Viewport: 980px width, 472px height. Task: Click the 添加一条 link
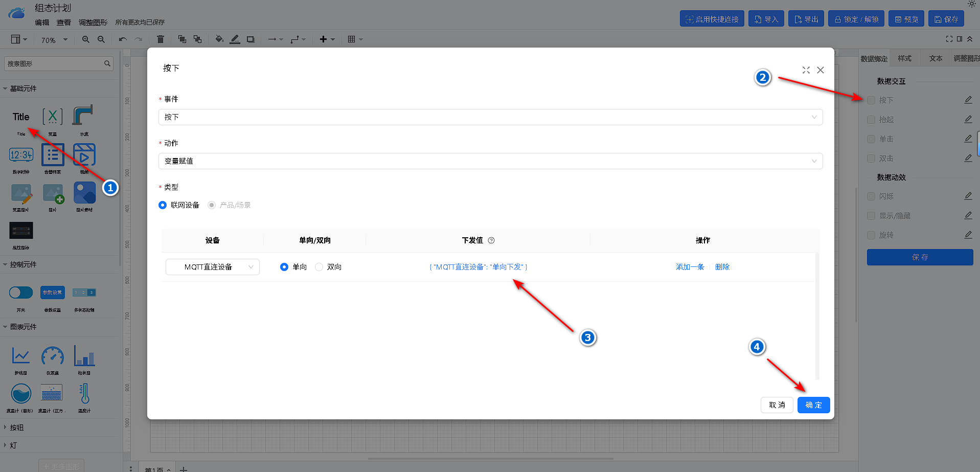click(690, 267)
